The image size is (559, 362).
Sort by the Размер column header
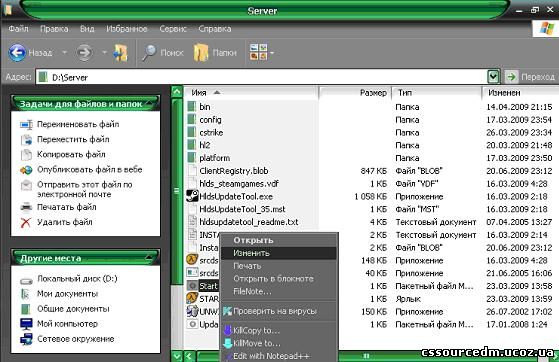pos(355,93)
